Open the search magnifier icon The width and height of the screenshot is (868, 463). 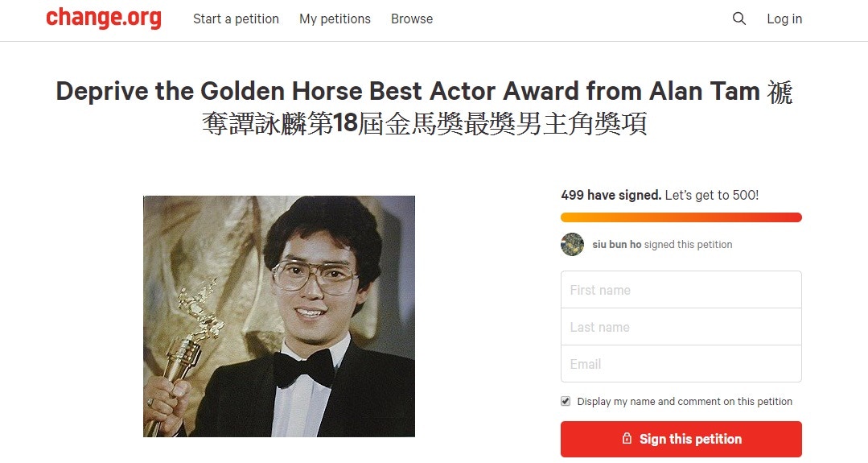click(x=739, y=19)
